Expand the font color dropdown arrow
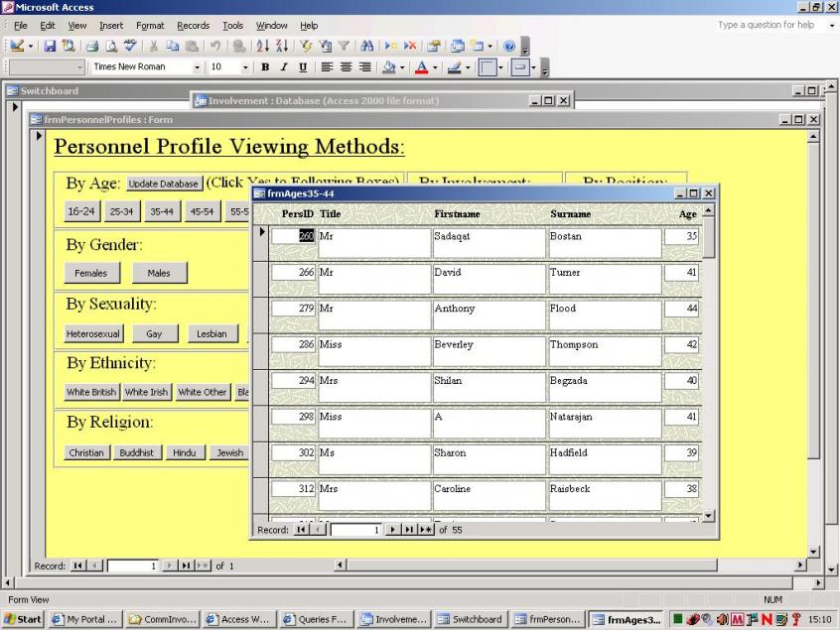 [x=436, y=67]
